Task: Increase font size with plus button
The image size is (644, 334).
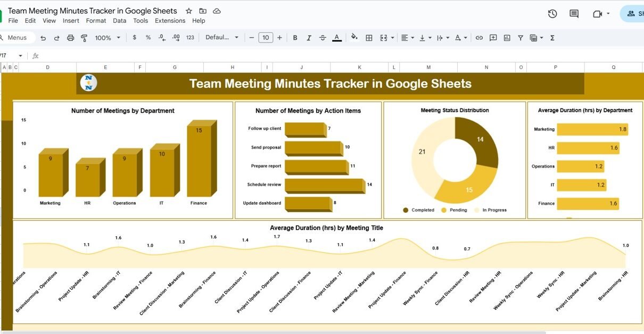Action: 279,37
